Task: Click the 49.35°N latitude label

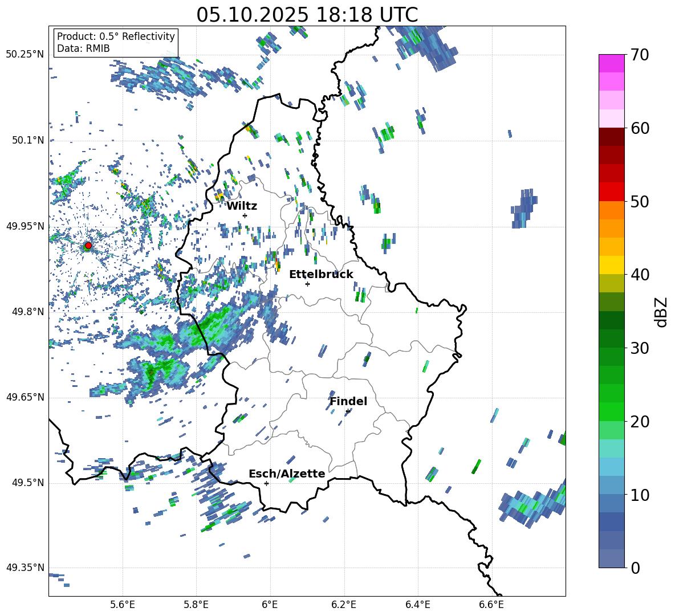Action: click(x=25, y=568)
